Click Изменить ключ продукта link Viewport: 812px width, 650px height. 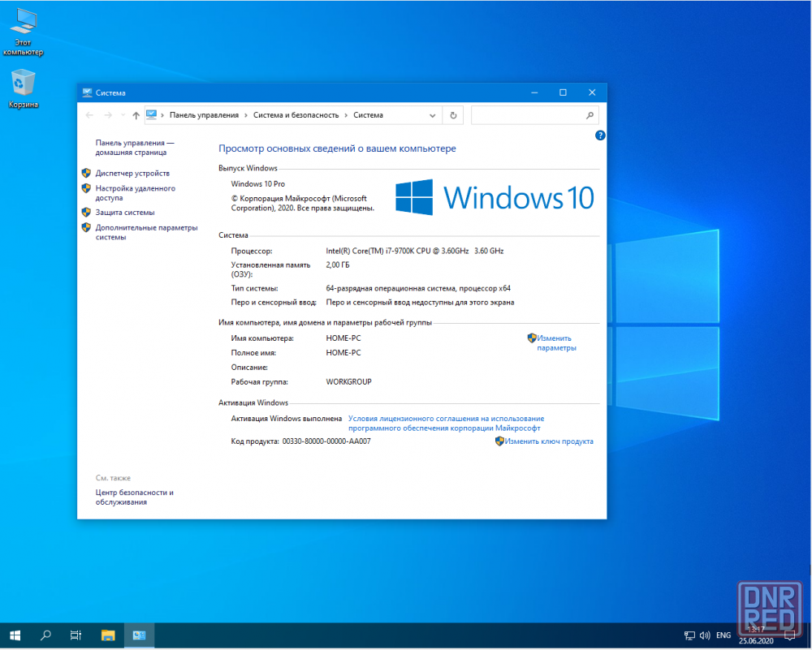point(548,441)
